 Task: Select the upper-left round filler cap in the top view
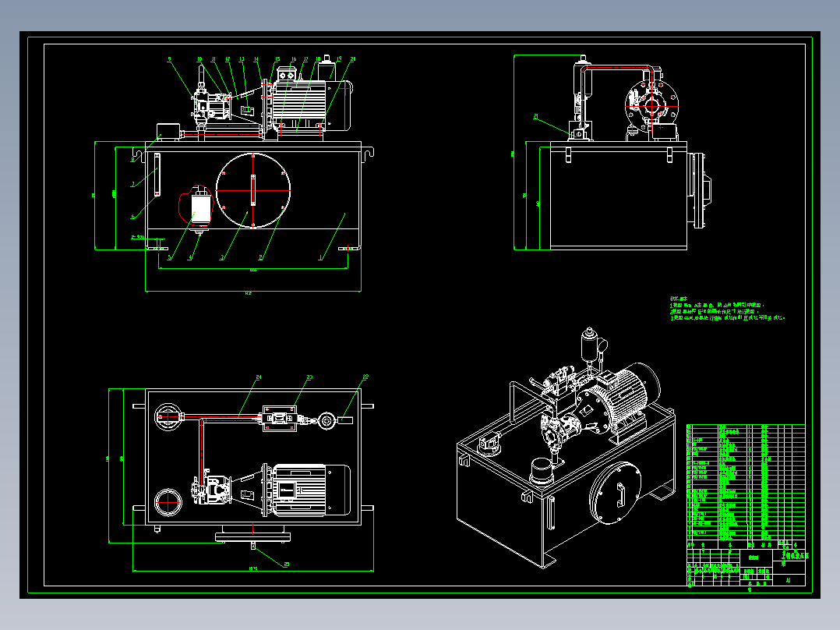click(168, 417)
